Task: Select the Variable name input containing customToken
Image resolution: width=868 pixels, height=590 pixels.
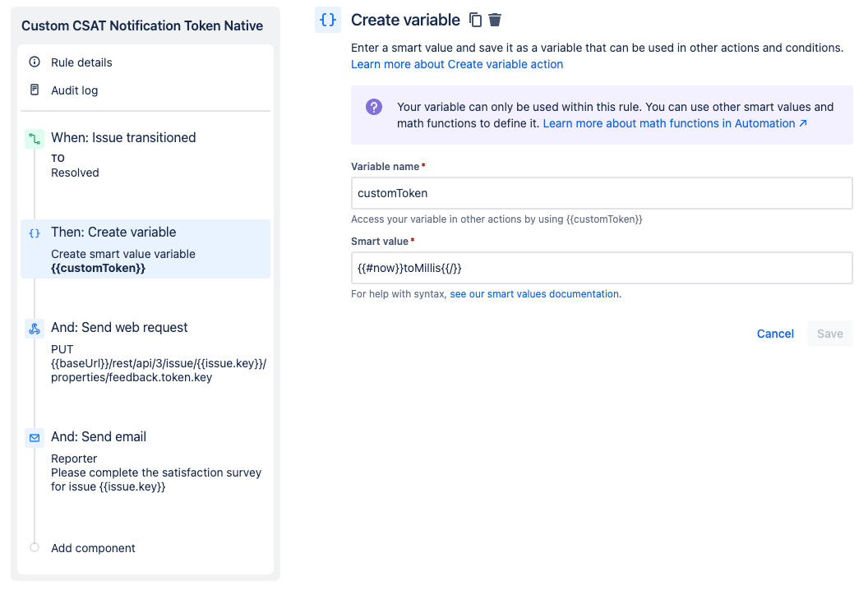Action: pyautogui.click(x=603, y=193)
